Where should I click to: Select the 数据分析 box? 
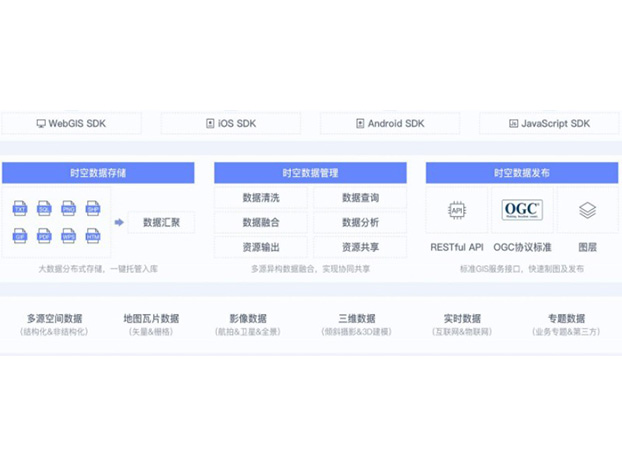coord(360,222)
